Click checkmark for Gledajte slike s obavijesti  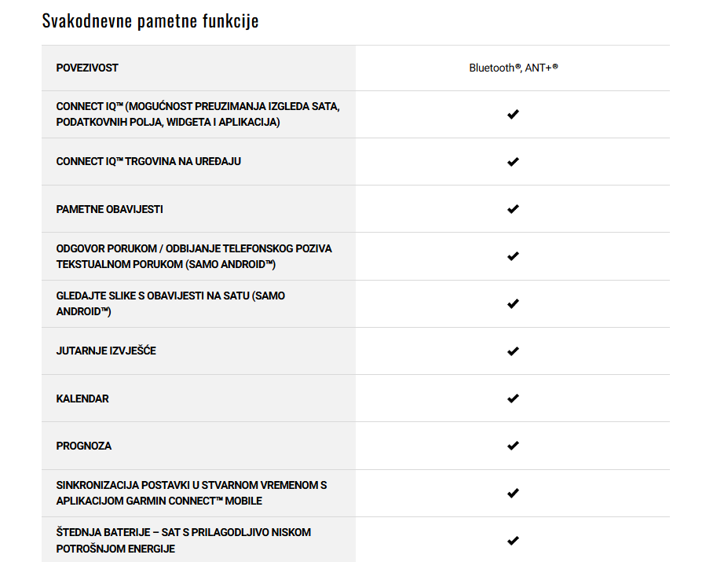pyautogui.click(x=513, y=303)
